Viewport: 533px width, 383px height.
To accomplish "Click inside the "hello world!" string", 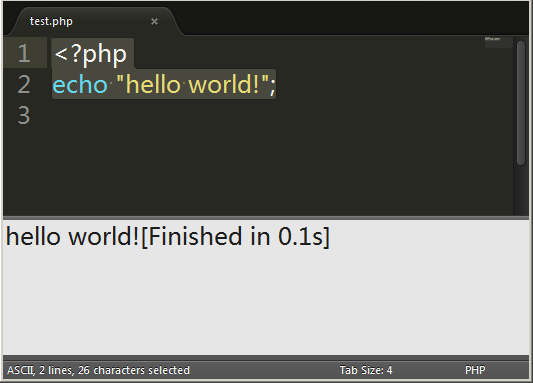I will 192,84.
